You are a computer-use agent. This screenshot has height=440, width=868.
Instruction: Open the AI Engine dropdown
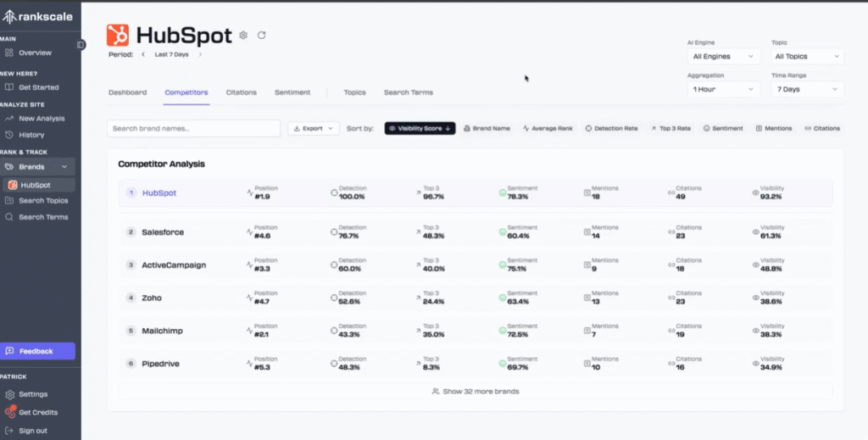(723, 57)
